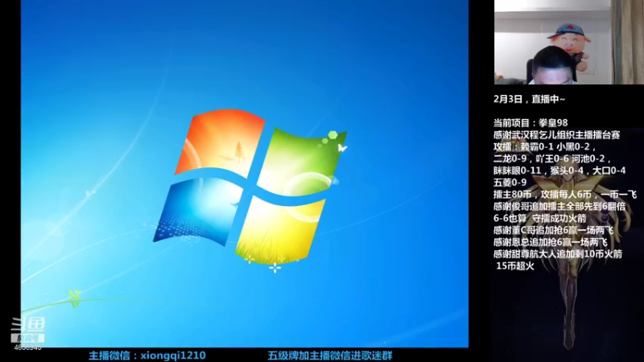Click the score line starting "攻擂：赖霸0-1"
Image resolution: width=644 pixels, height=362 pixels.
(544, 146)
